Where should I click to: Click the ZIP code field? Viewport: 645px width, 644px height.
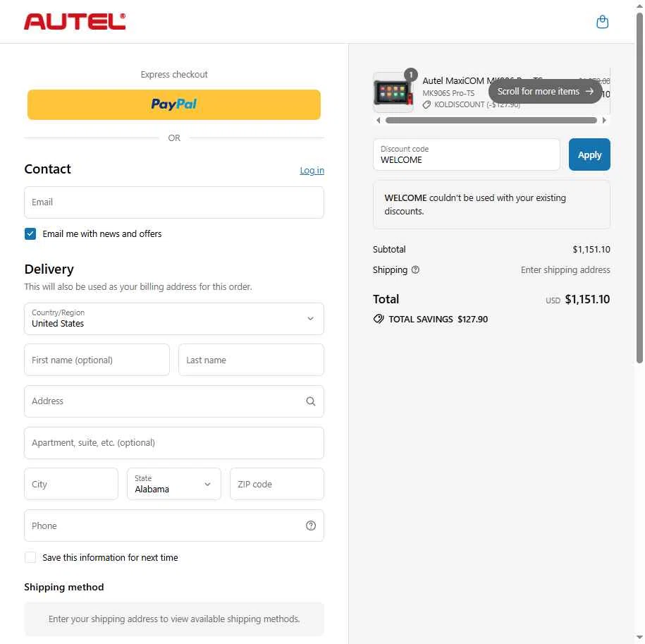277,484
